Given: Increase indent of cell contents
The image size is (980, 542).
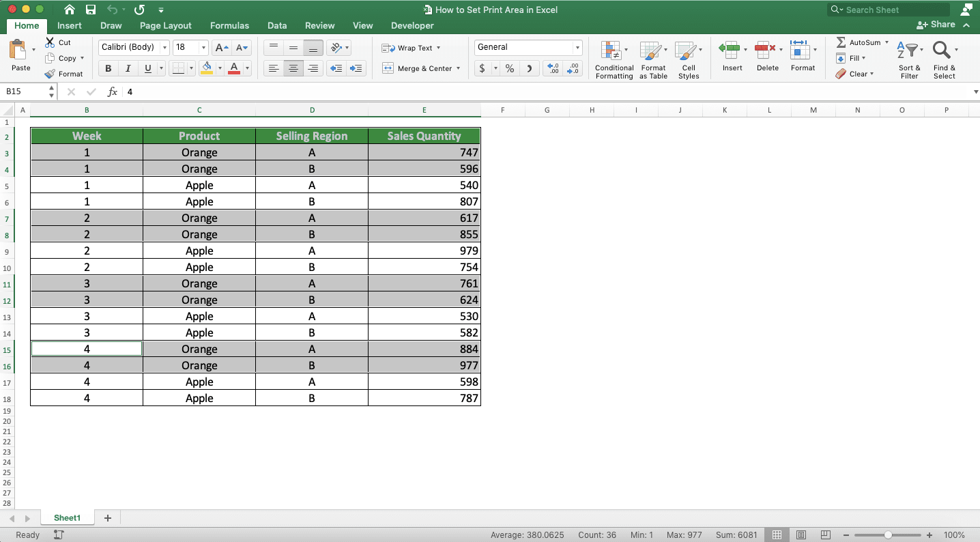Looking at the screenshot, I should point(356,68).
